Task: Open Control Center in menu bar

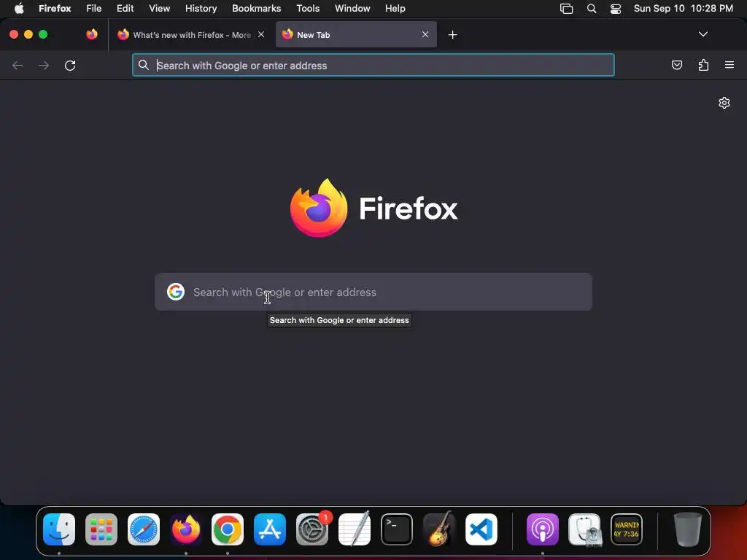Action: tap(616, 9)
